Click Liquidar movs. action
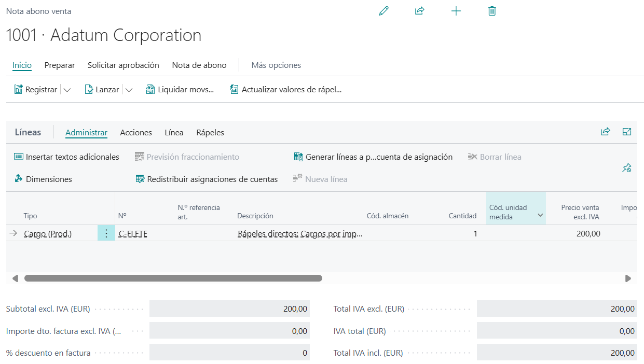The image size is (644, 364). tap(180, 90)
